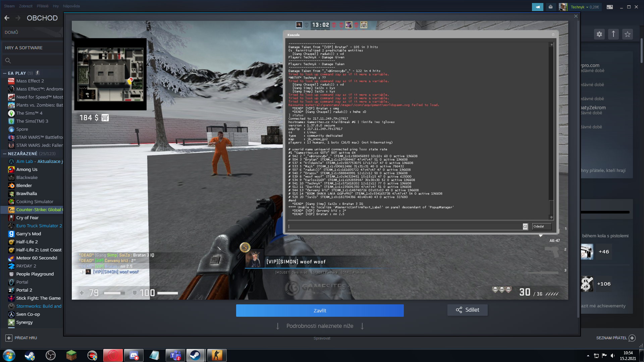Open the Přátelé menu
The width and height of the screenshot is (644, 362).
click(x=43, y=6)
